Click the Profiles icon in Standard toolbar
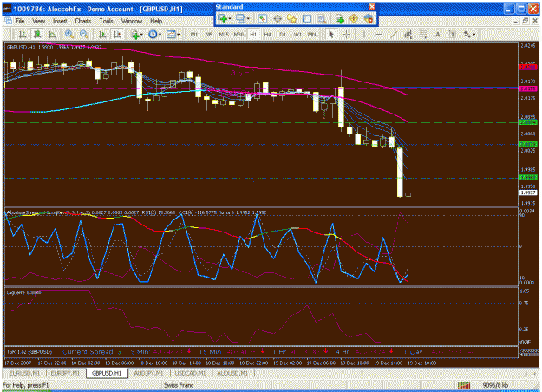 [241, 19]
